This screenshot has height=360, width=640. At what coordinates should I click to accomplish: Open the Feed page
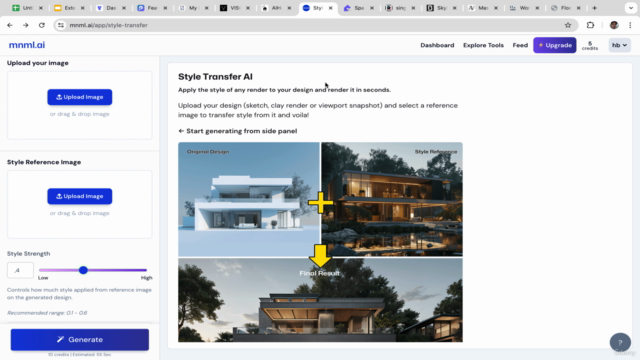520,45
